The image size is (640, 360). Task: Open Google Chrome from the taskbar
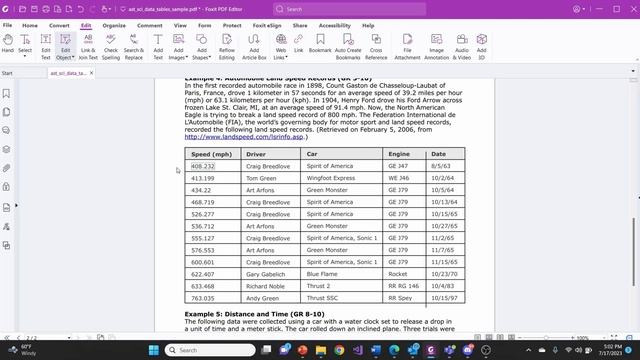tap(339, 350)
